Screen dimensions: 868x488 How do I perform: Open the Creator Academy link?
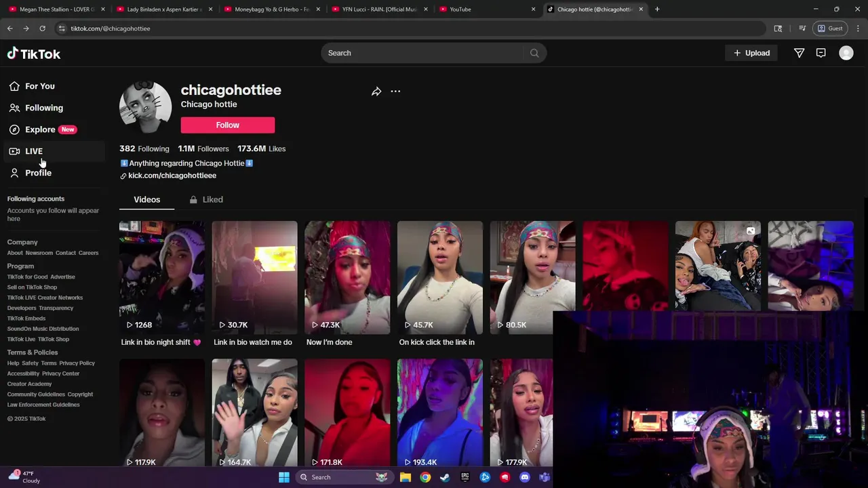(29, 384)
